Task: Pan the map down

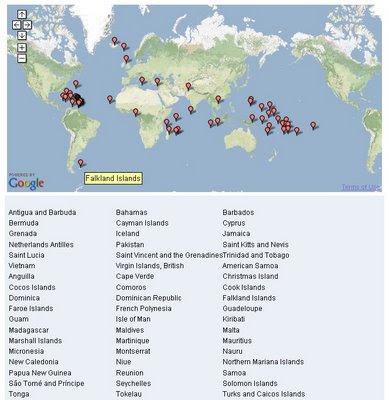Action: pyautogui.click(x=22, y=35)
